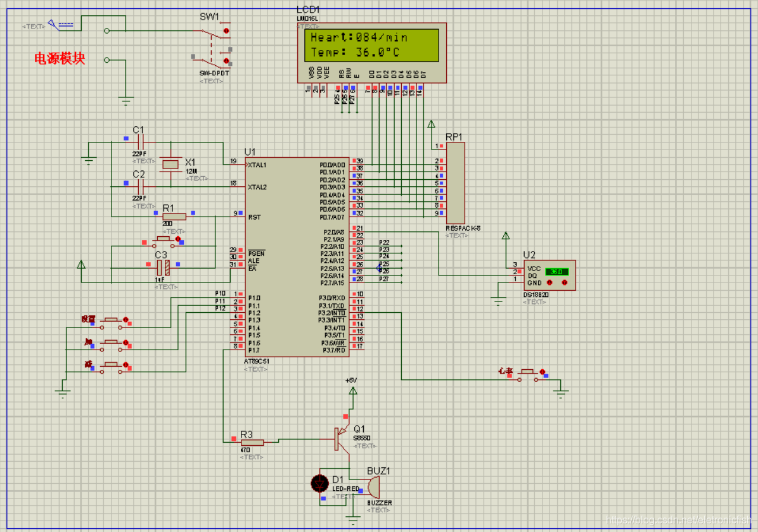Toggle latch dot on 设置 button
Viewport: 758px width, 532px height.
(x=125, y=320)
